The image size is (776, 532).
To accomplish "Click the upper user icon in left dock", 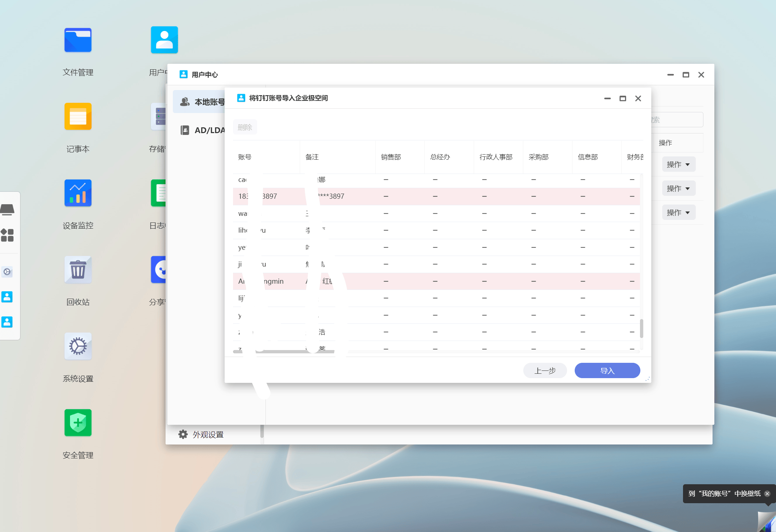I will pos(7,297).
